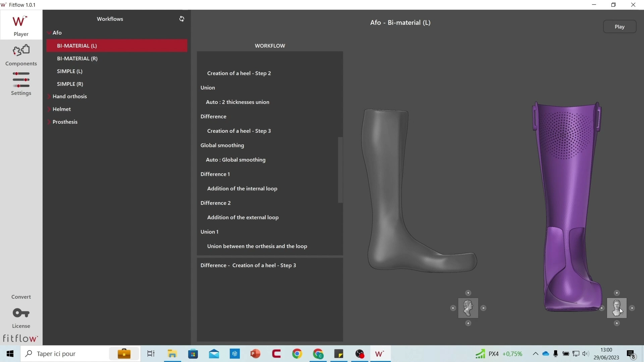Image resolution: width=644 pixels, height=362 pixels.
Task: Click the taskbar search box
Action: coord(80,354)
